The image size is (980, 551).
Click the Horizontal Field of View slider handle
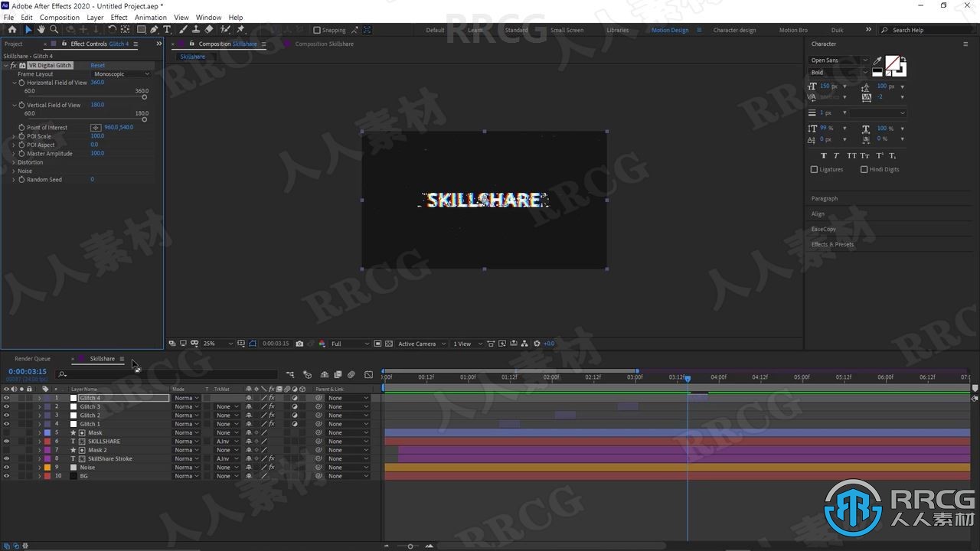coord(144,97)
